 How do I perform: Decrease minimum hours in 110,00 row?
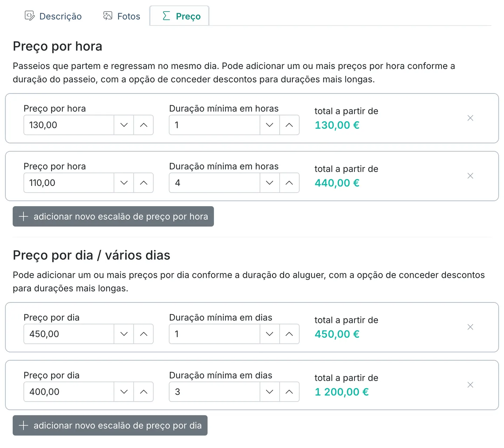pyautogui.click(x=269, y=183)
